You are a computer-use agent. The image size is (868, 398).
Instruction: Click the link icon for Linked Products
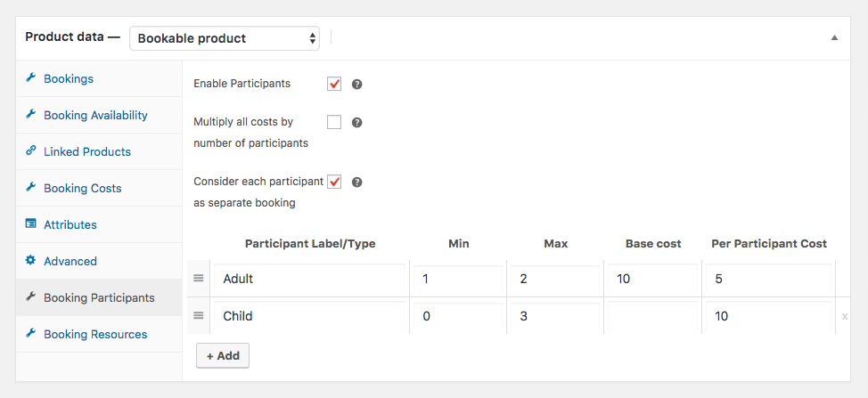point(30,151)
